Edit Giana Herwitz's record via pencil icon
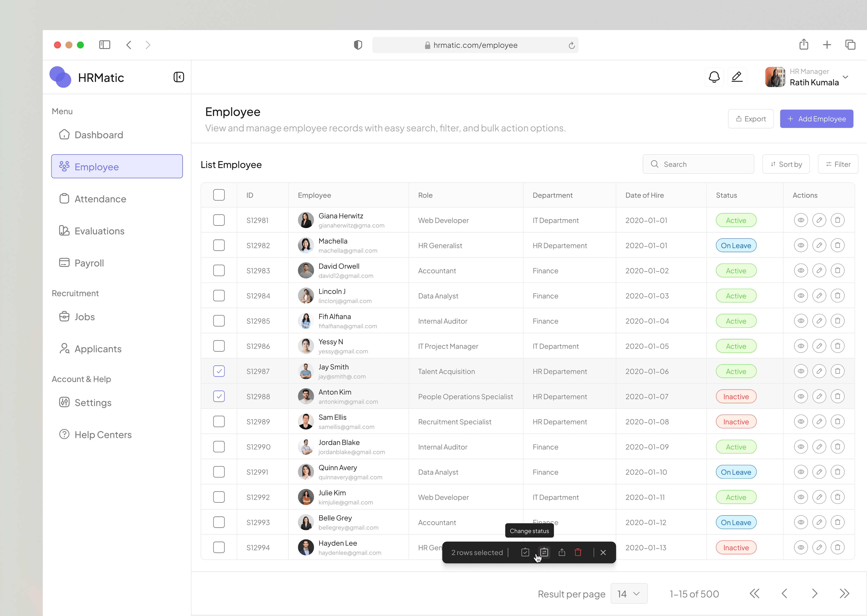Screen dimensions: 867x616 tap(819, 220)
